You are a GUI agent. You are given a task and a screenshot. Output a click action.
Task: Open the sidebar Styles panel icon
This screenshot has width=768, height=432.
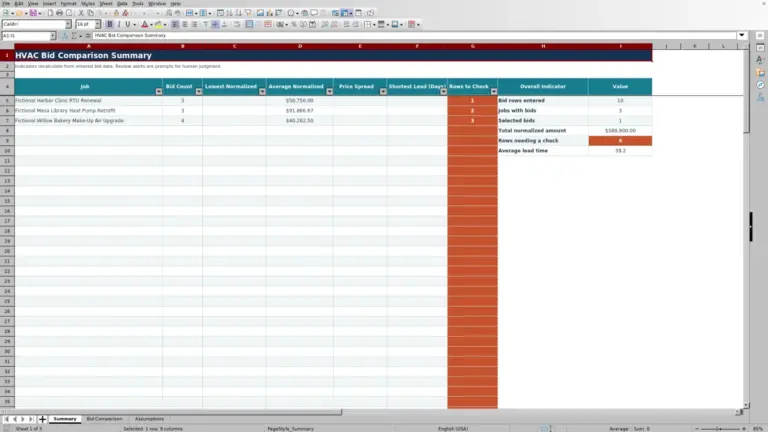(760, 60)
